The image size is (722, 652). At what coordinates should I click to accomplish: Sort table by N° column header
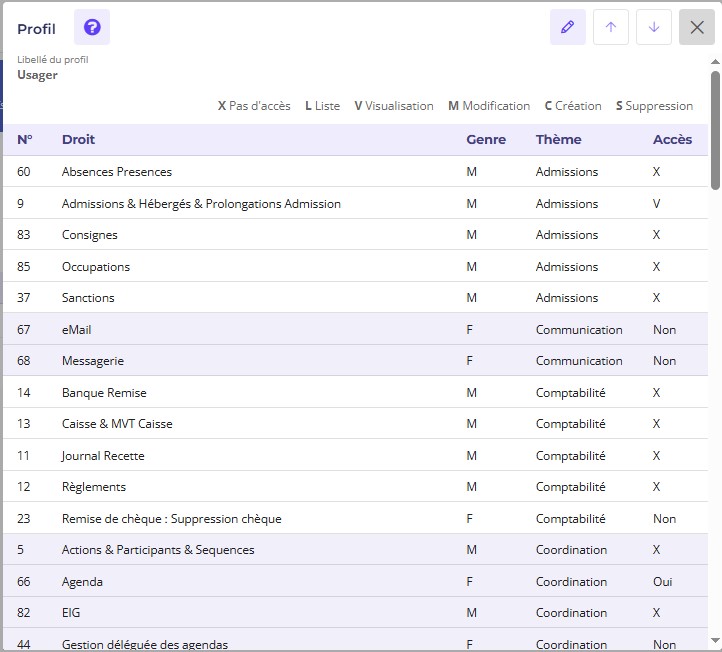click(x=25, y=140)
